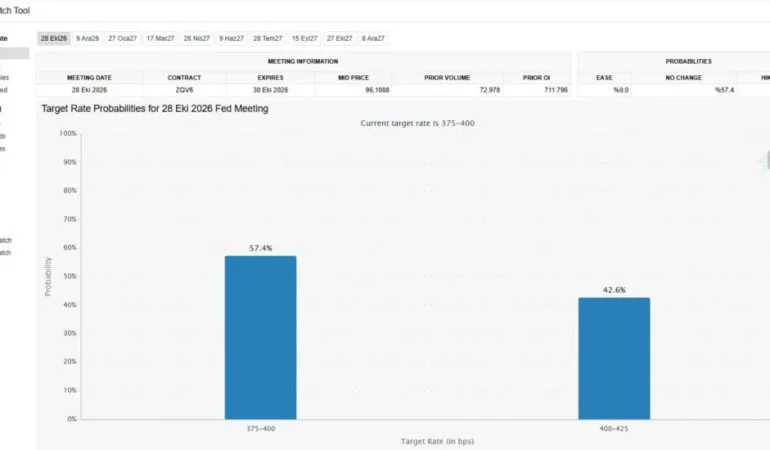770x450 pixels.
Task: Click the 400-425 bar showing 42.6%
Action: click(x=614, y=359)
